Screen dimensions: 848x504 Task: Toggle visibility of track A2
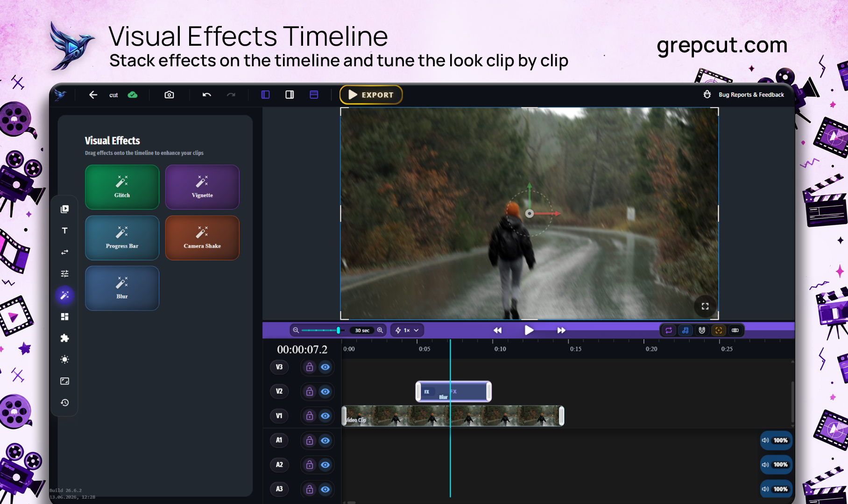click(325, 465)
